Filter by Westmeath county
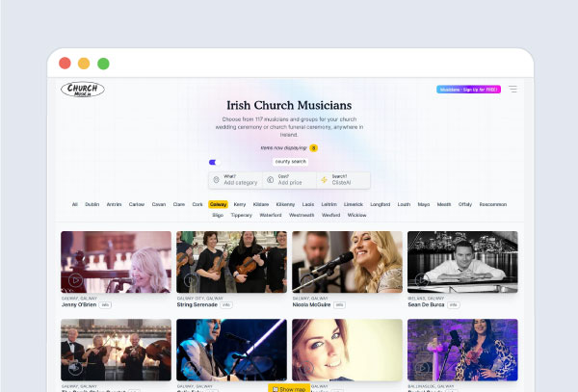578x392 pixels. [x=302, y=215]
